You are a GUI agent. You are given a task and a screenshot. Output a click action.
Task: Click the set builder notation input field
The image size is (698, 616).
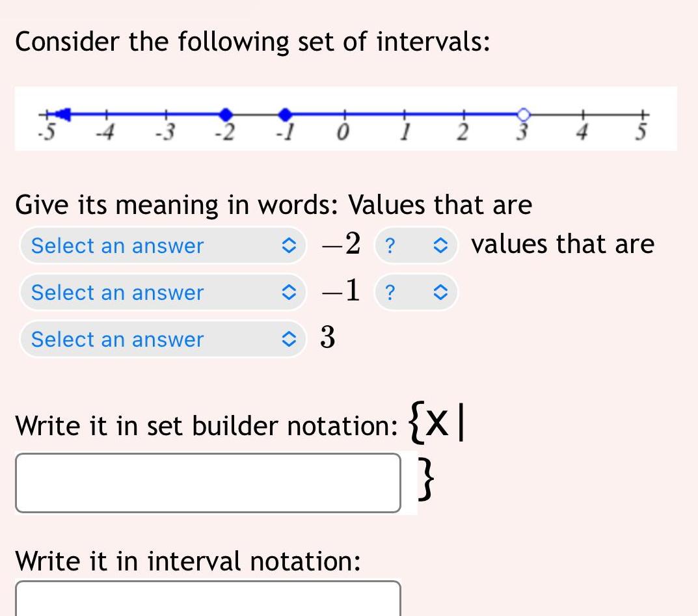208,481
